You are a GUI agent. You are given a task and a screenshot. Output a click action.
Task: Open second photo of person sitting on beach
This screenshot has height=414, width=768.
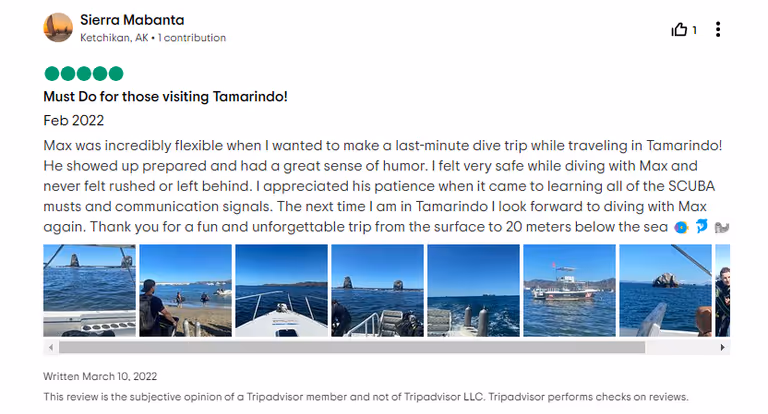point(185,290)
